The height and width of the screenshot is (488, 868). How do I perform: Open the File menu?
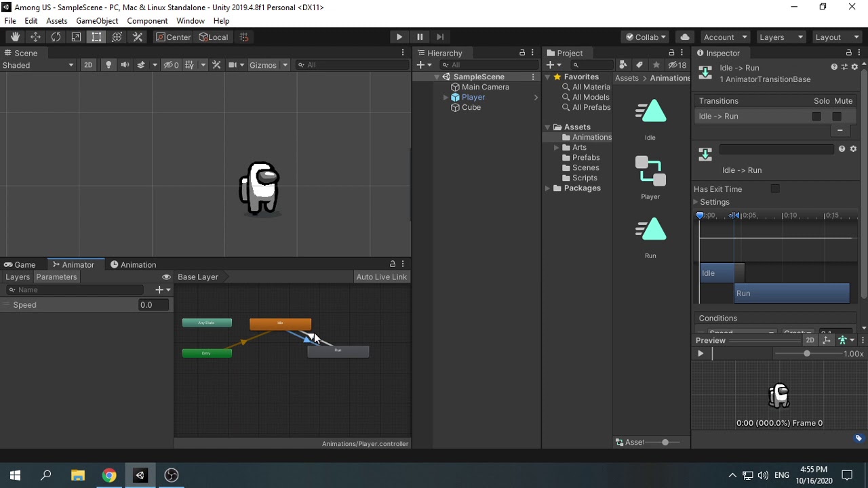pos(10,21)
